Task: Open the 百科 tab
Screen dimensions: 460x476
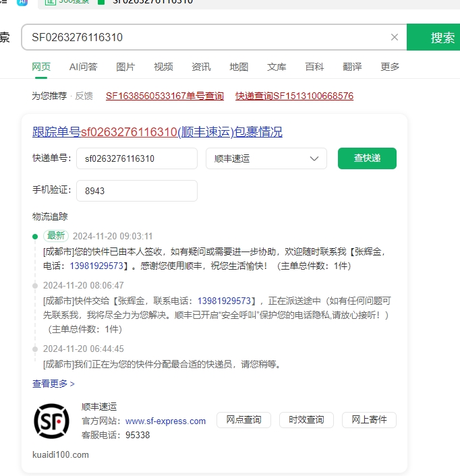Action: coord(314,67)
